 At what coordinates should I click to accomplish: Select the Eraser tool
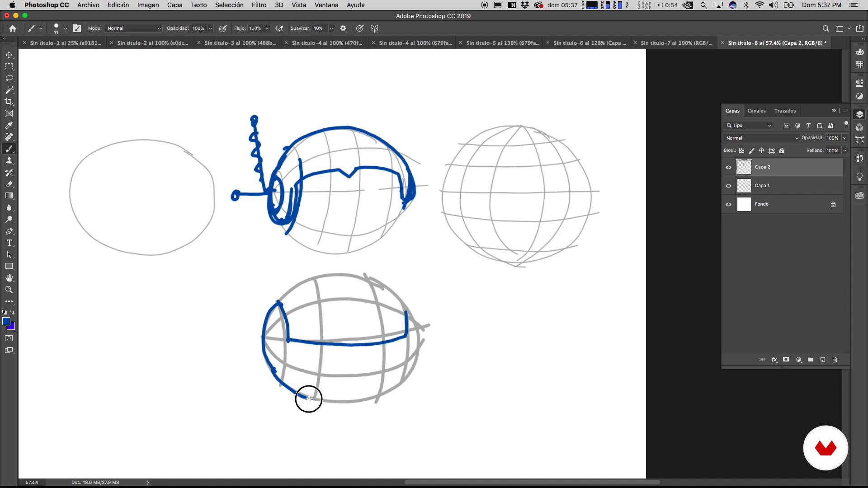[x=9, y=184]
